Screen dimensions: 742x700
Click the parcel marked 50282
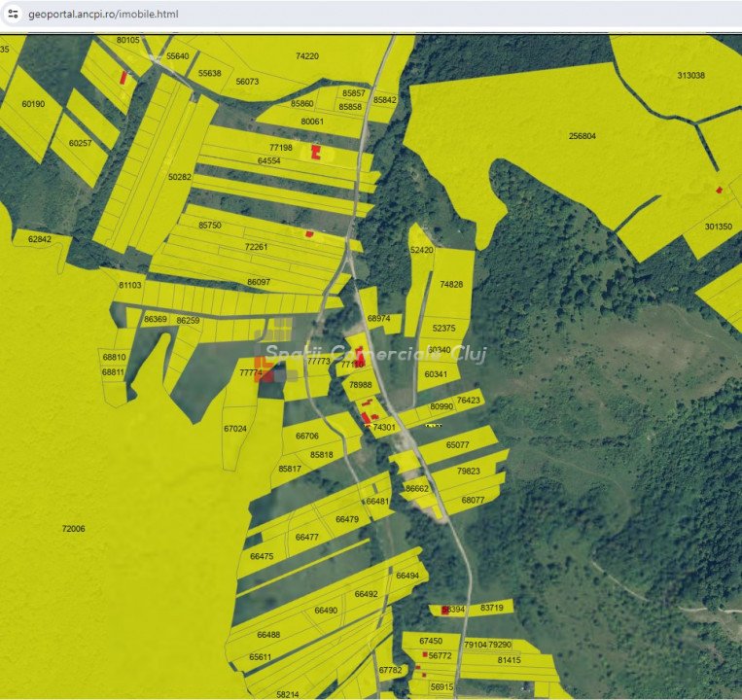179,177
